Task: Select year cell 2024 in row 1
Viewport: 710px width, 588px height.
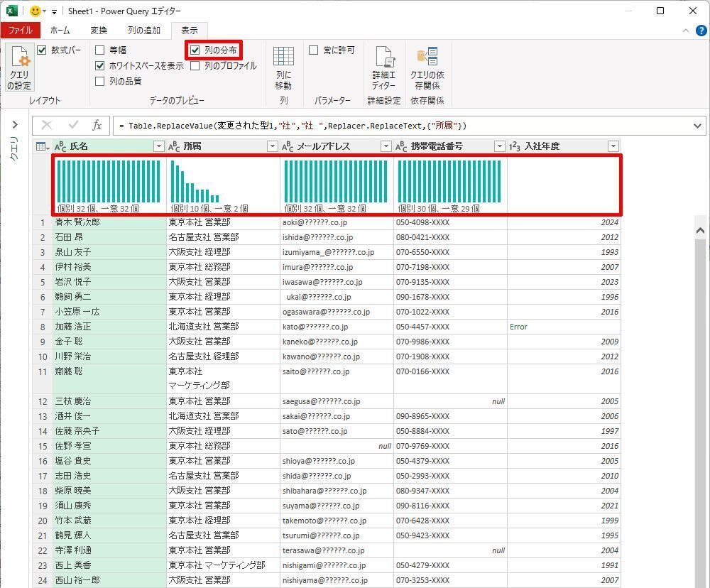Action: click(563, 222)
